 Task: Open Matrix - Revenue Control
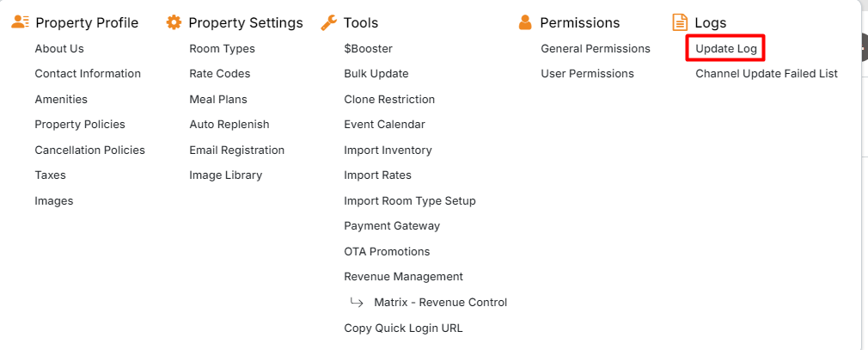coord(440,303)
